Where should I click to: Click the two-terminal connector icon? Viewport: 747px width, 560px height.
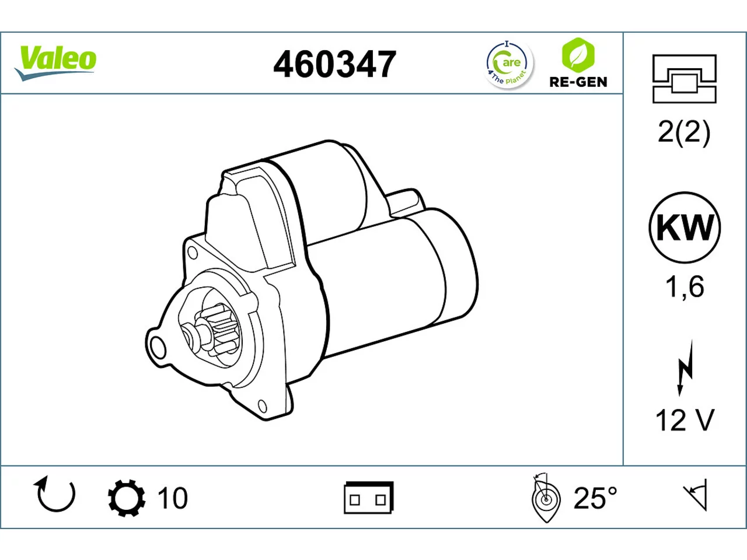[x=368, y=498]
